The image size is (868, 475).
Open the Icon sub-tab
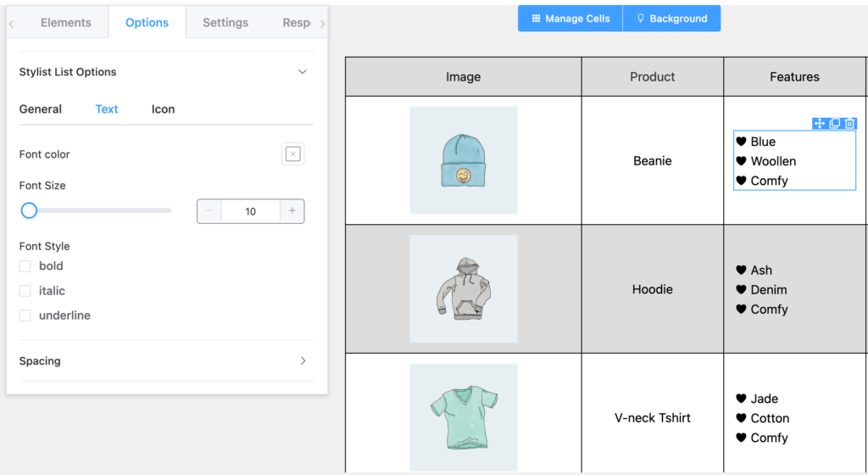(x=163, y=109)
